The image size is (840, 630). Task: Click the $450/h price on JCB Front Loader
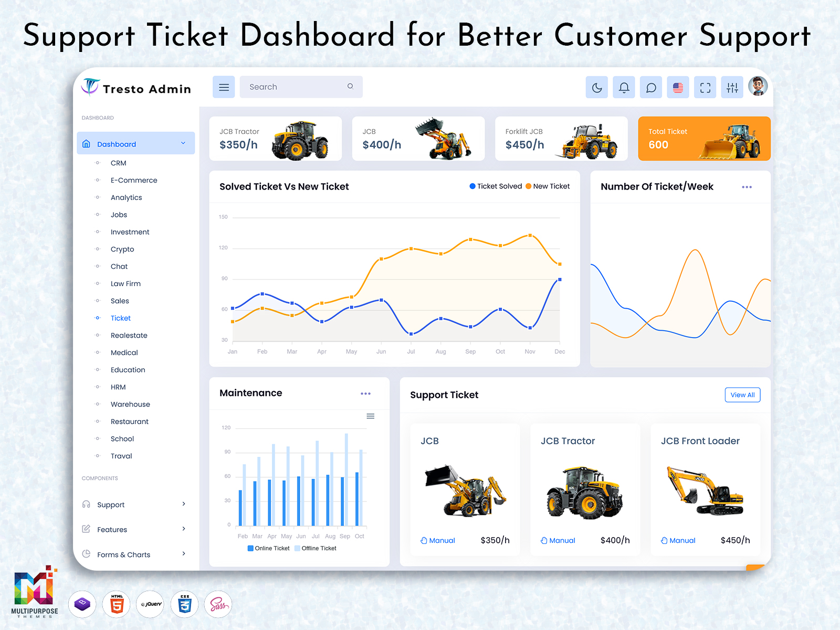point(735,540)
